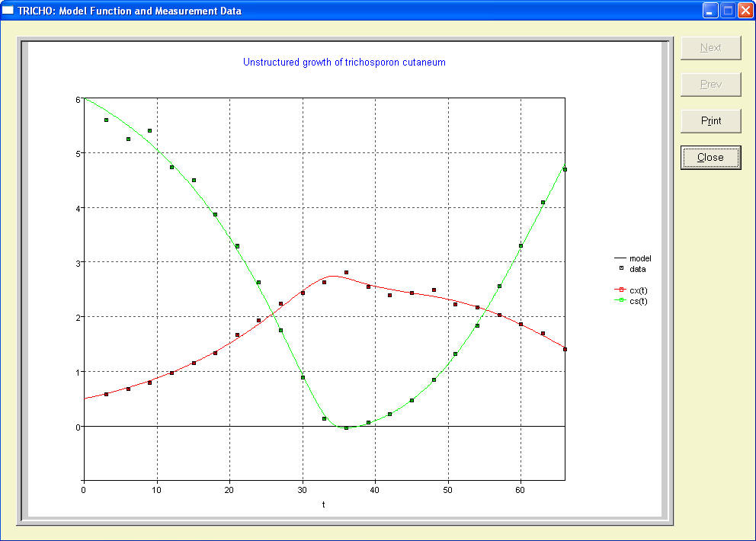Click the data square marker in the legend
The width and height of the screenshot is (756, 541).
tap(621, 269)
